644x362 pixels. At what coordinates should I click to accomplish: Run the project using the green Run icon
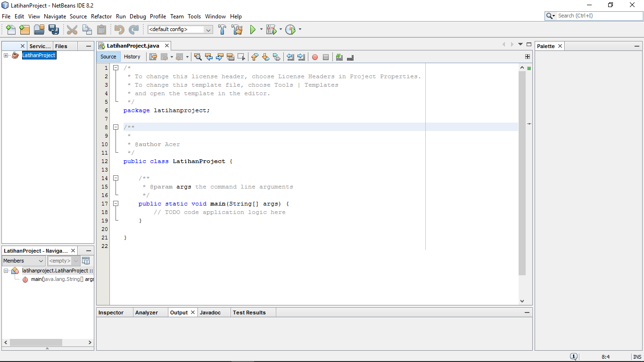[253, 29]
